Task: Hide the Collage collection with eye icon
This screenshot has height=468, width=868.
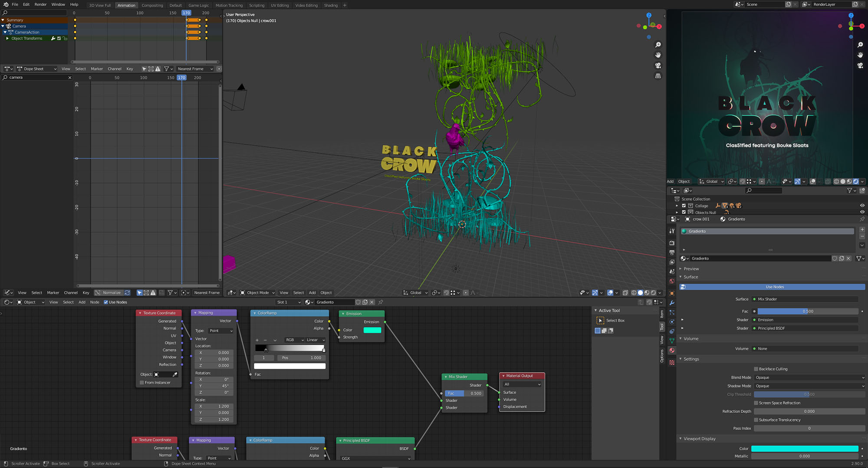Action: pos(862,206)
